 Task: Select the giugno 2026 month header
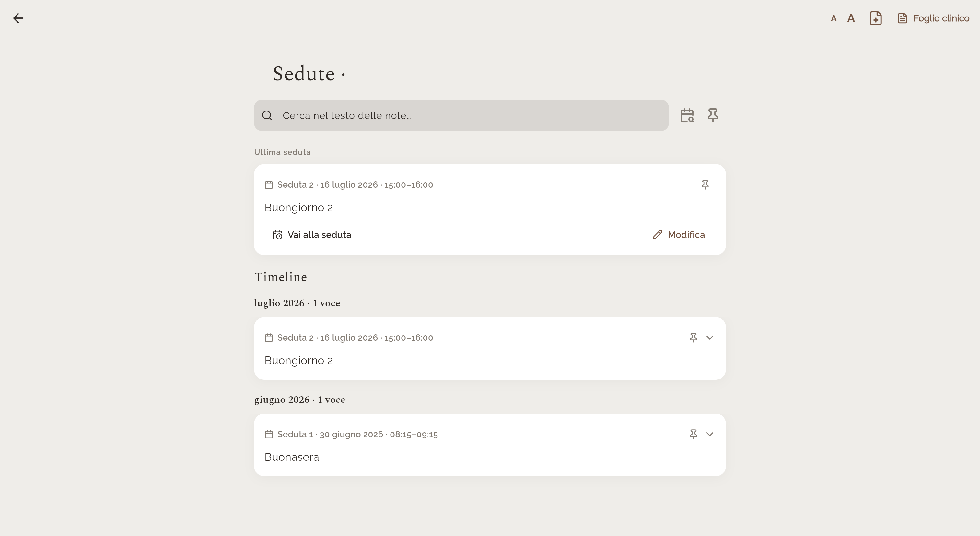click(x=300, y=400)
